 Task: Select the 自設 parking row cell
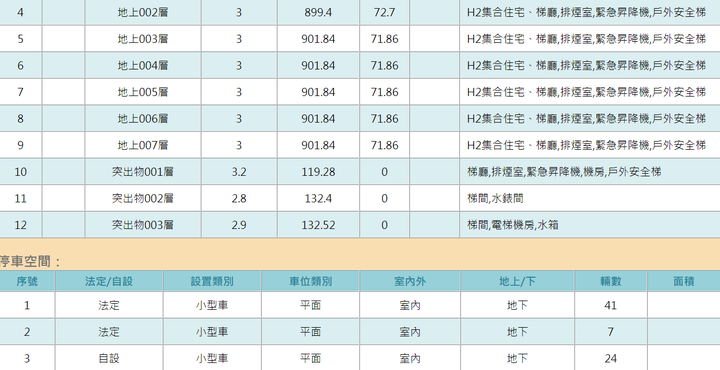109,358
